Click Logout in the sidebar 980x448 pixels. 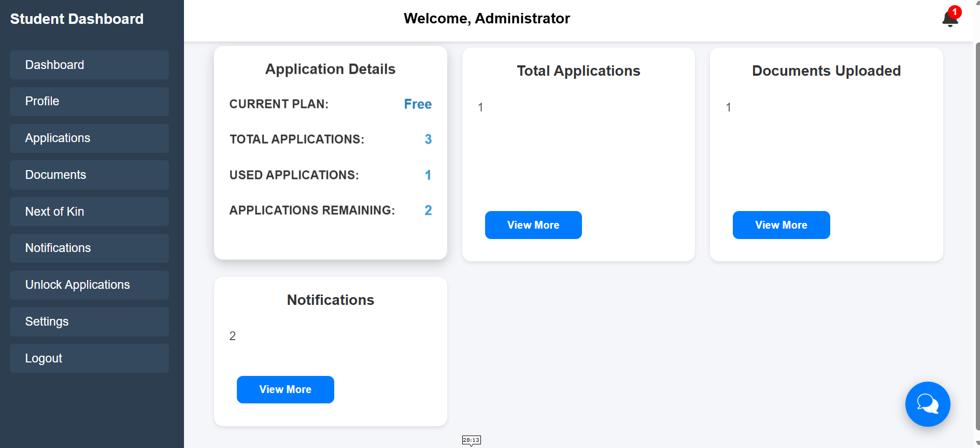[89, 358]
